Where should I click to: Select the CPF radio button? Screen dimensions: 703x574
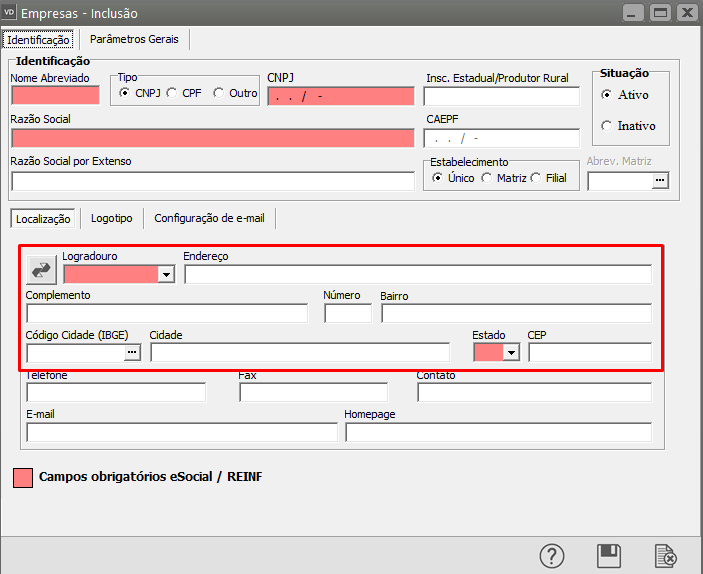coord(172,93)
